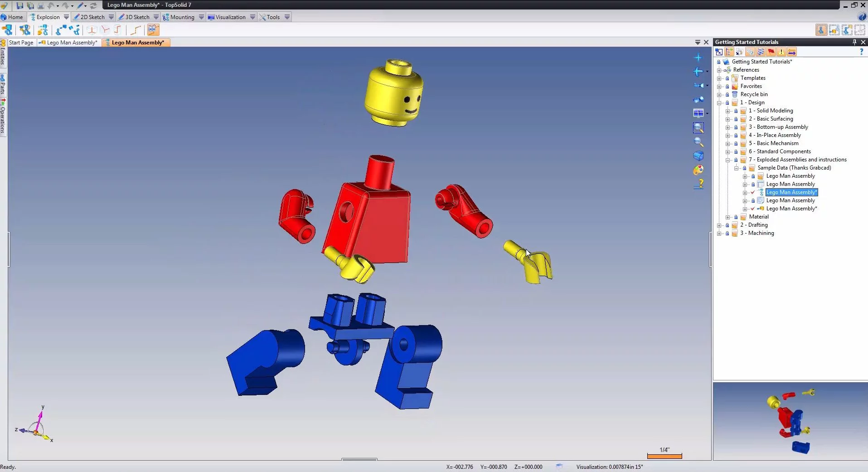The image size is (868, 472).
Task: Toggle the highlighted eyes icon in Explosion toolbar
Action: [153, 30]
